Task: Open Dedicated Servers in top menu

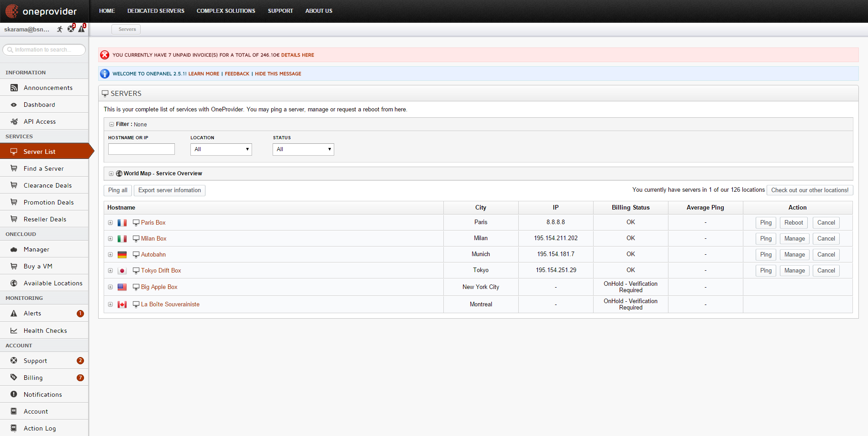Action: click(156, 11)
